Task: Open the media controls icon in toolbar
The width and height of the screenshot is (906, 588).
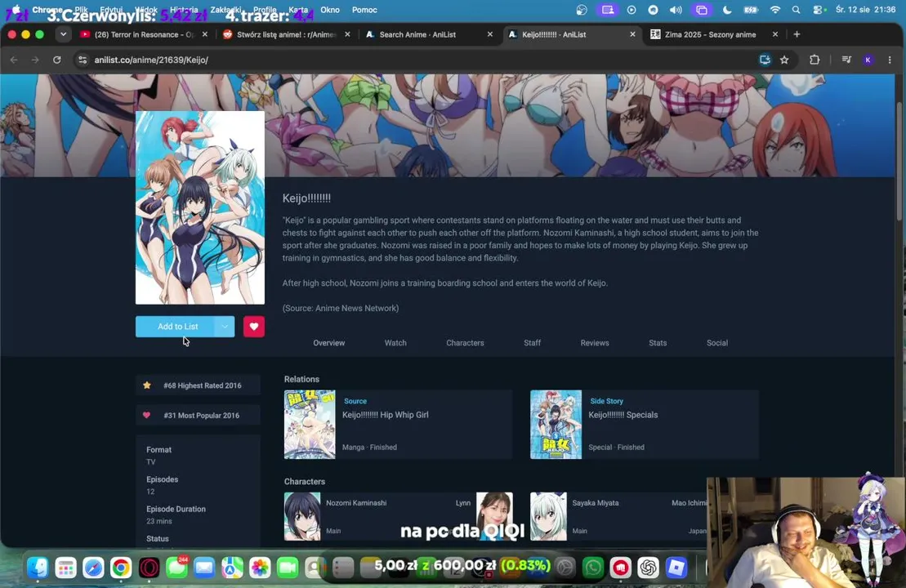Action: coord(846,60)
